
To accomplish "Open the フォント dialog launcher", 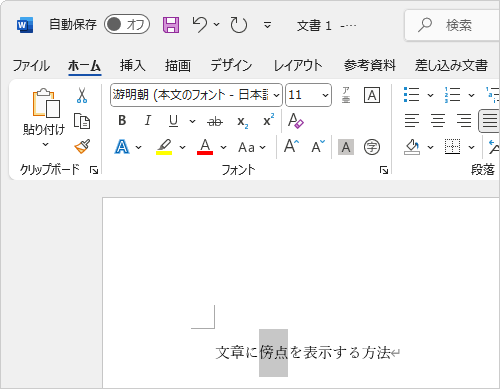I will click(384, 171).
